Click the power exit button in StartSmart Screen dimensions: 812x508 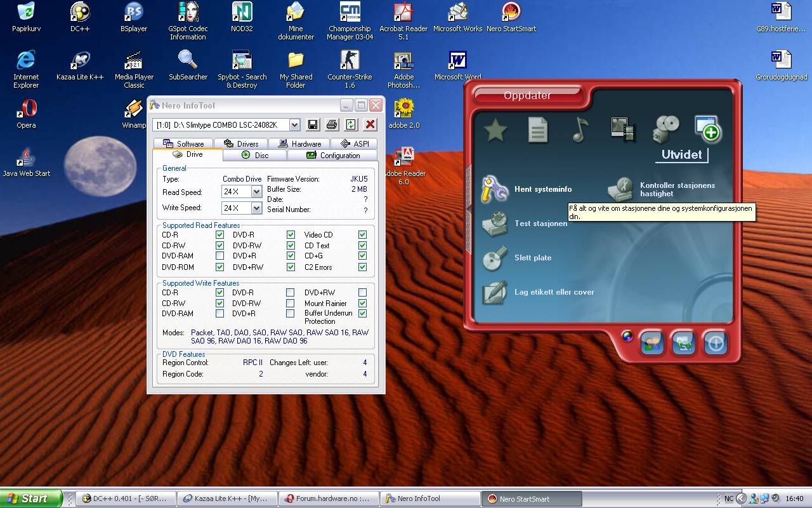click(x=715, y=343)
